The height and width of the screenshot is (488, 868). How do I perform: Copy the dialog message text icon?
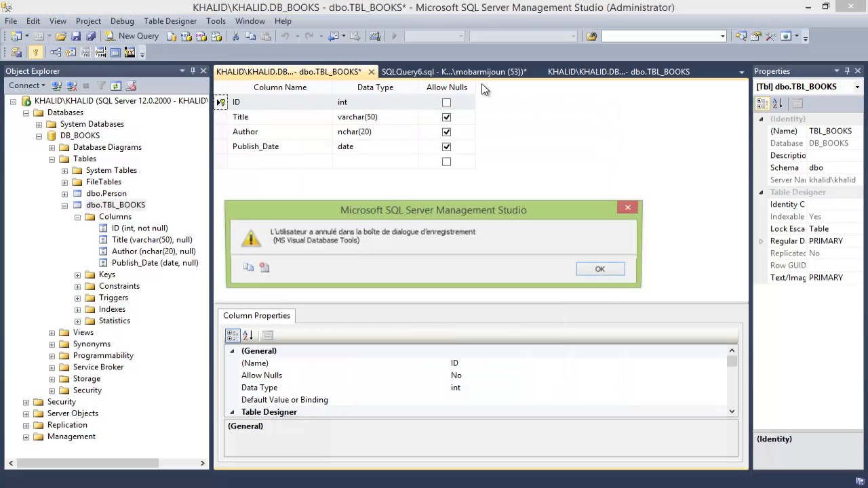coord(248,268)
